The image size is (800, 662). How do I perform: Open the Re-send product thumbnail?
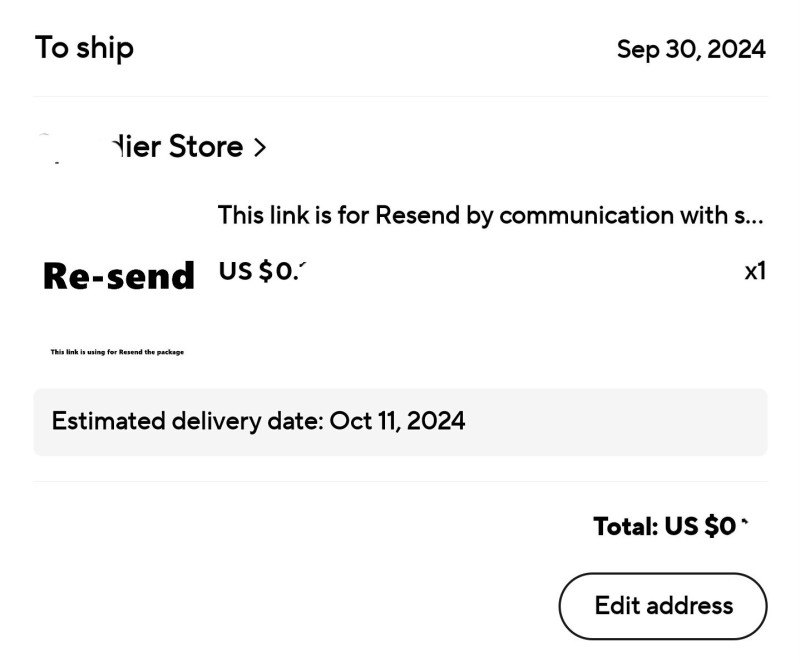[x=118, y=290]
